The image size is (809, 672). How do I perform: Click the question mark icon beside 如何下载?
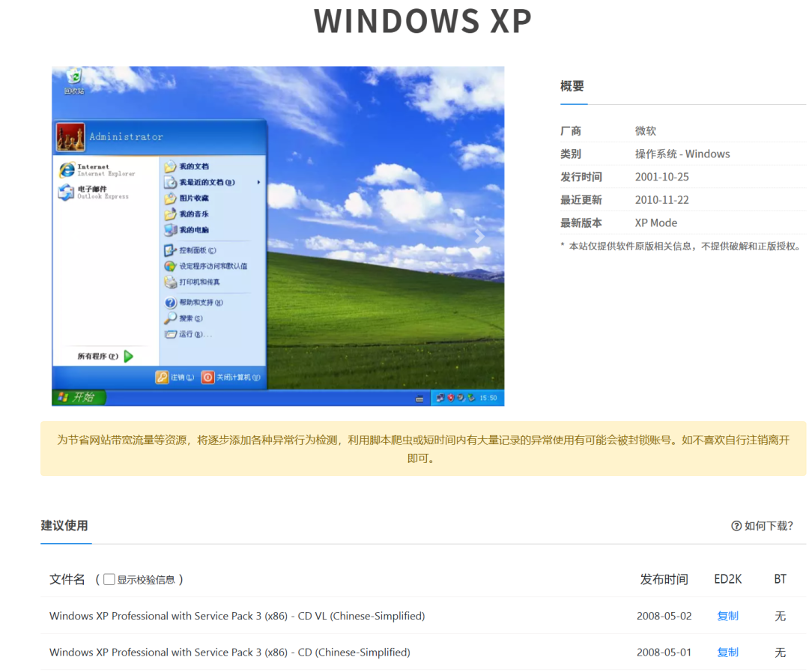[736, 526]
